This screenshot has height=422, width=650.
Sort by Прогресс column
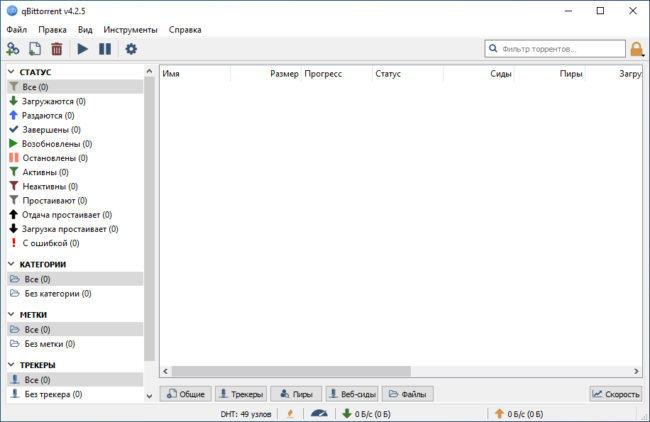(x=337, y=74)
